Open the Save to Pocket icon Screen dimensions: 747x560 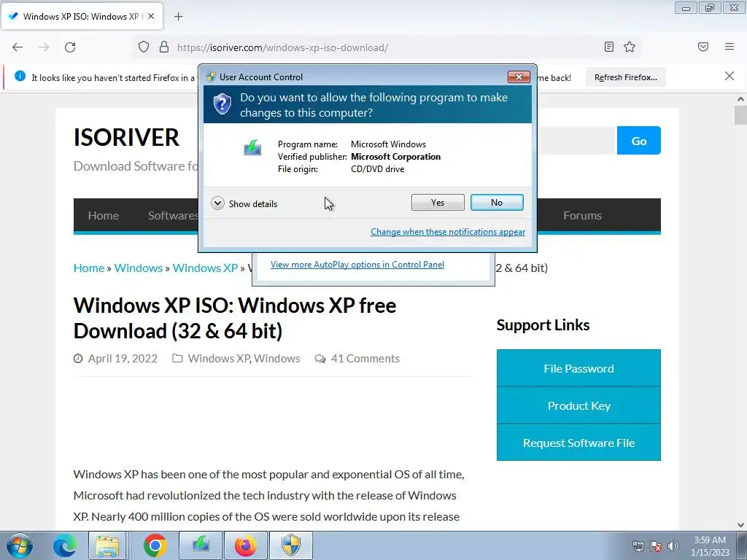[703, 47]
